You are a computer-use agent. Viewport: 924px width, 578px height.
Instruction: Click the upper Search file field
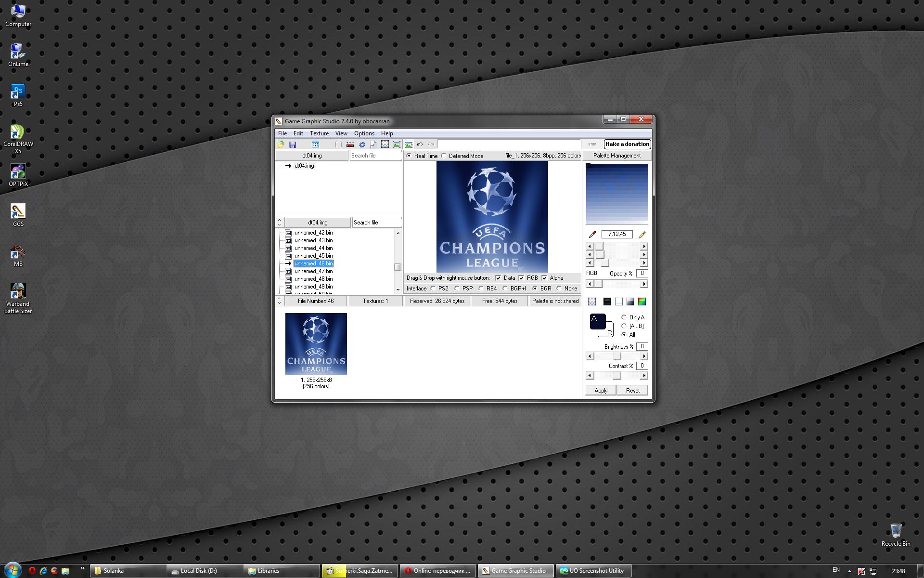point(375,156)
